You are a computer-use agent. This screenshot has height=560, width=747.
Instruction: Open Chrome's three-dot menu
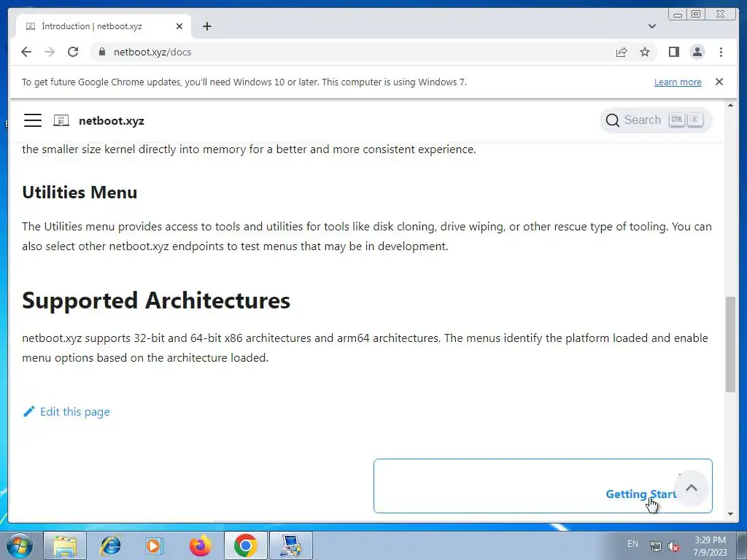click(721, 52)
